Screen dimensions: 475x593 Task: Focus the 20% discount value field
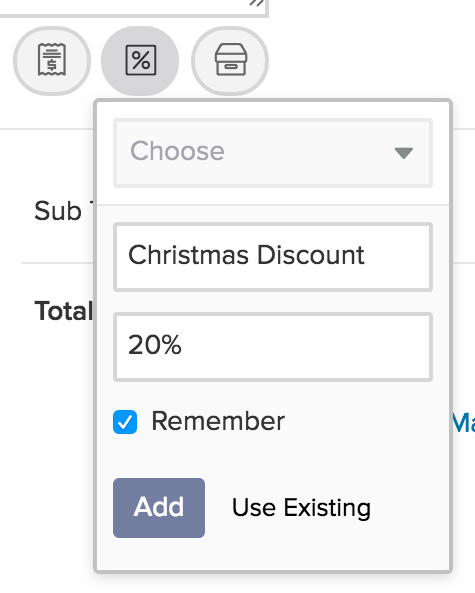pos(273,347)
